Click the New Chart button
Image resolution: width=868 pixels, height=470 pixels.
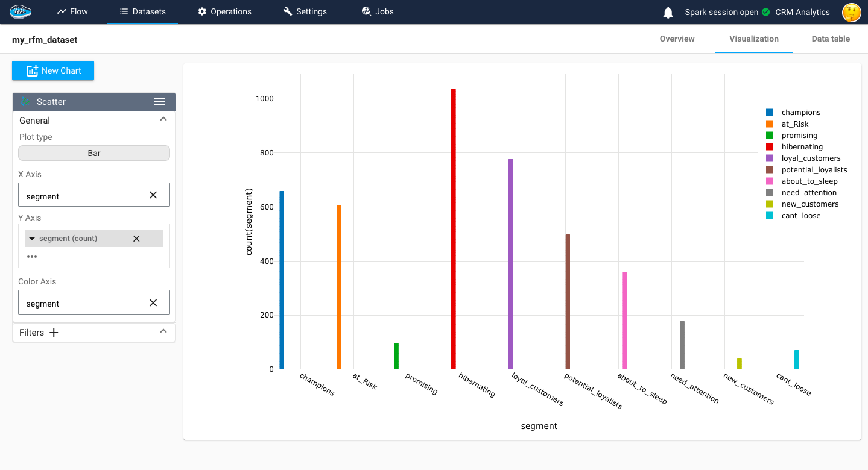coord(53,70)
